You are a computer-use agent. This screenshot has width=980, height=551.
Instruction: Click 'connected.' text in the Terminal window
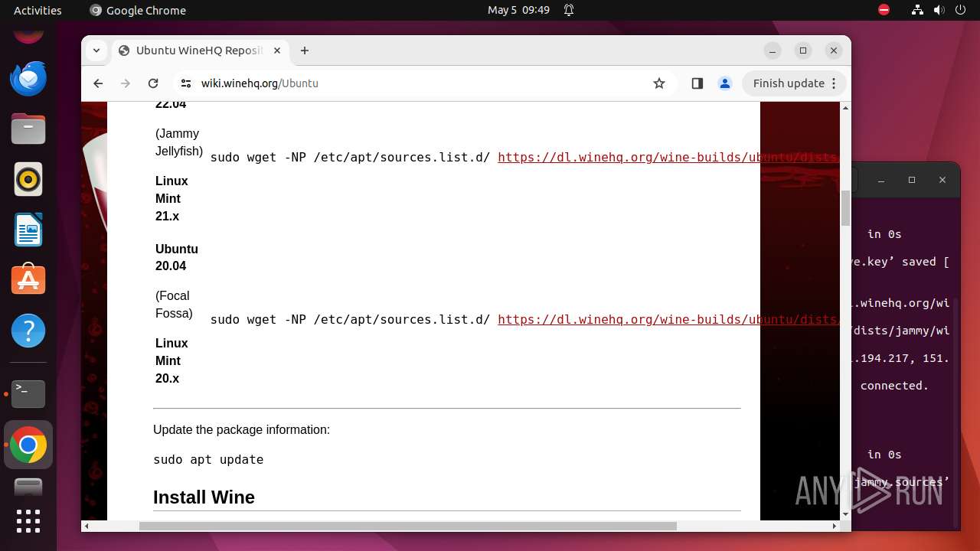894,386
